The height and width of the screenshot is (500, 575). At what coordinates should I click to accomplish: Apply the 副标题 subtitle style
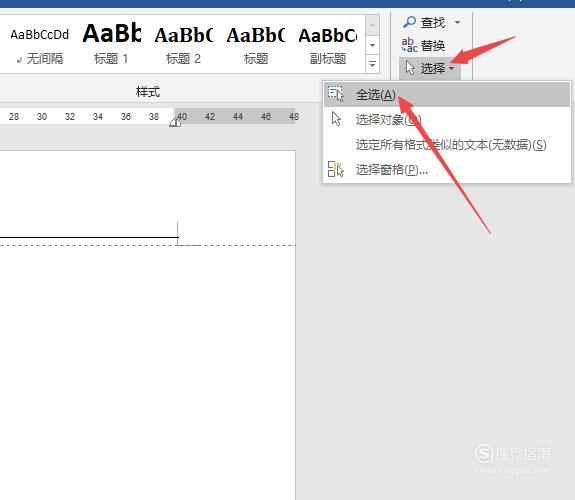click(x=327, y=44)
